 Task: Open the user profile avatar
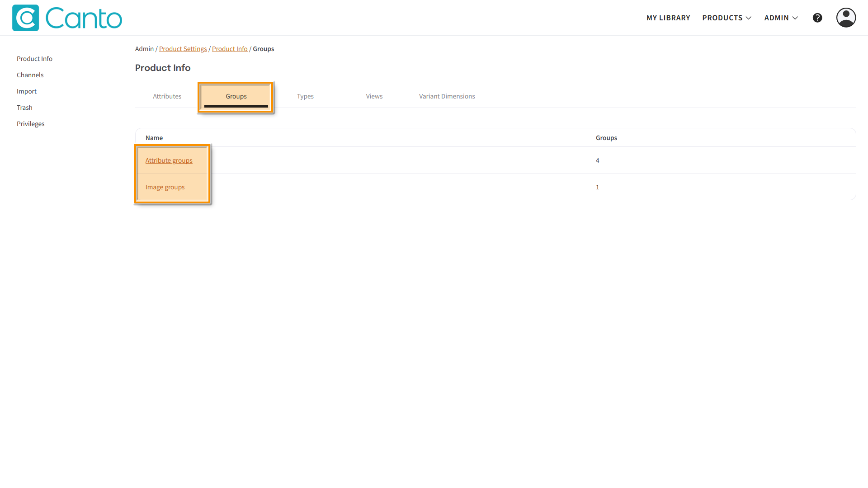(846, 18)
